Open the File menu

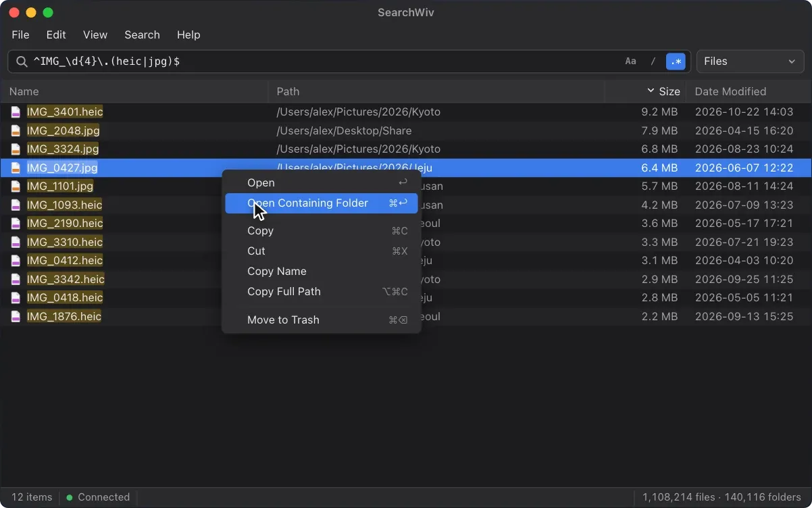click(20, 34)
